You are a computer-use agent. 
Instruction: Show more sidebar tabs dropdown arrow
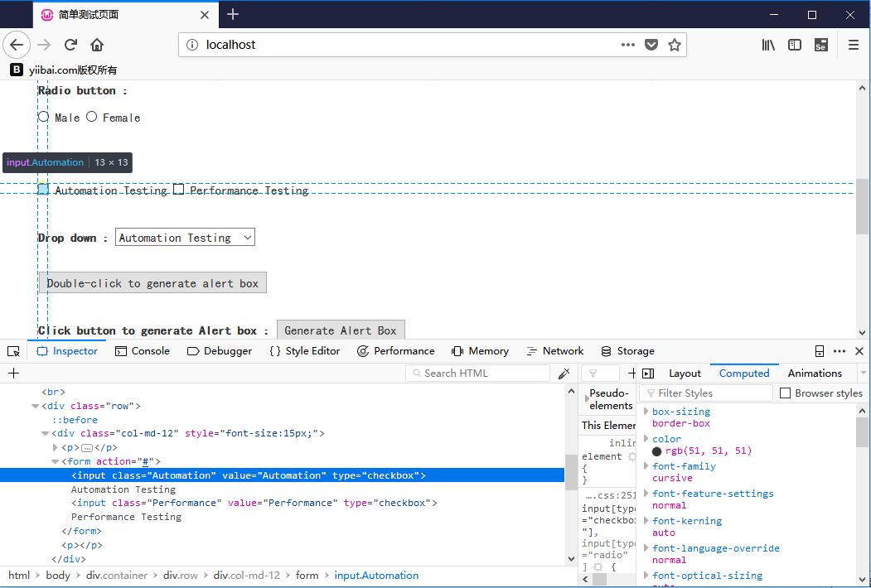point(864,374)
